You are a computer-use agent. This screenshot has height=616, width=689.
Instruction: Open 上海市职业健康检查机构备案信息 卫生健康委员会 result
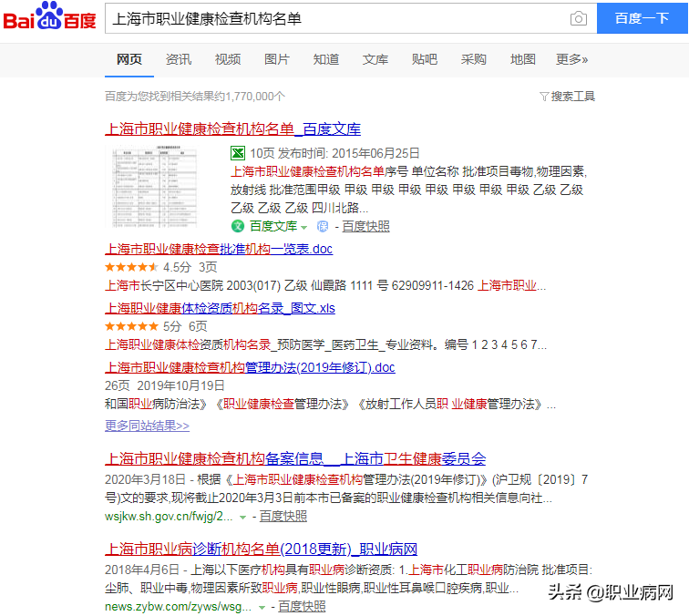point(295,459)
